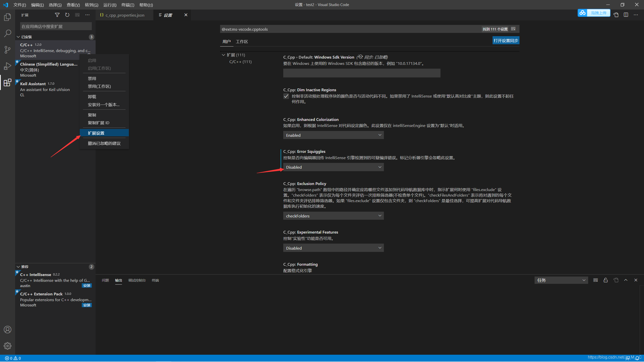The width and height of the screenshot is (644, 362).
Task: Open output log file icon
Action: [x=616, y=280]
